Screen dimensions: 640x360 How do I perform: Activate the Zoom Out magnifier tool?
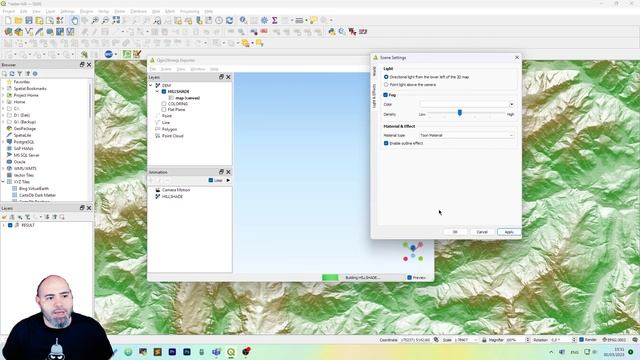105,20
